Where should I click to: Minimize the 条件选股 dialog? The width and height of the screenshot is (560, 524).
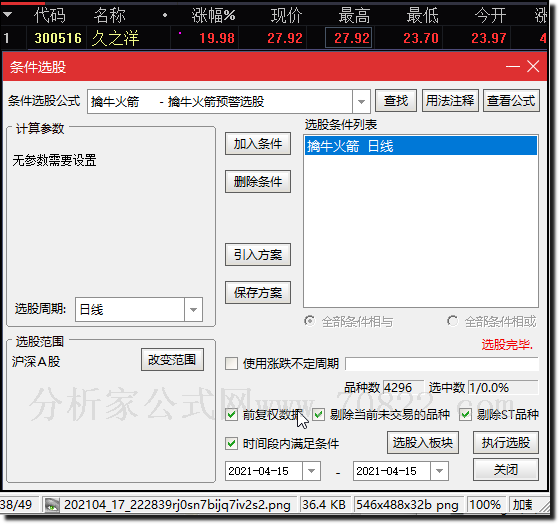[512, 66]
